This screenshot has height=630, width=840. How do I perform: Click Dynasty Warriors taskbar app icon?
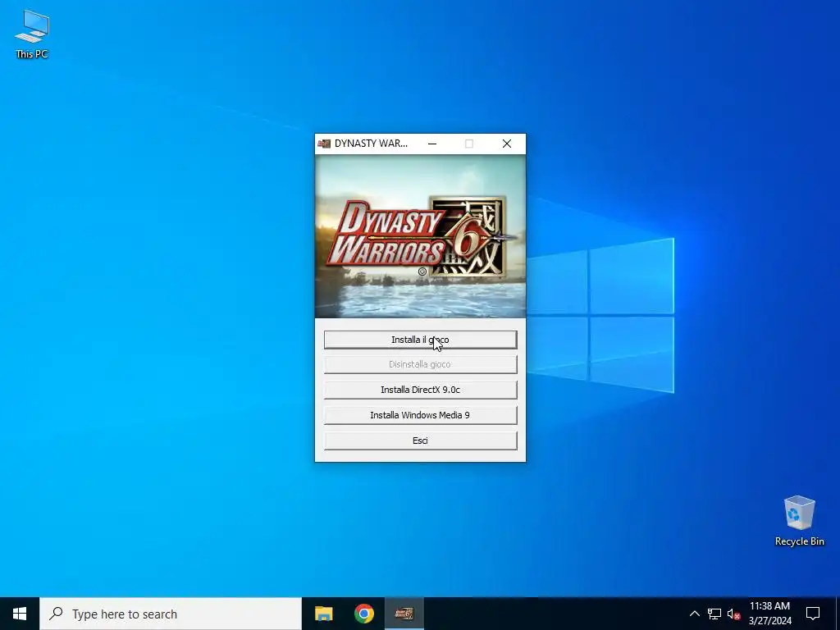pos(404,614)
